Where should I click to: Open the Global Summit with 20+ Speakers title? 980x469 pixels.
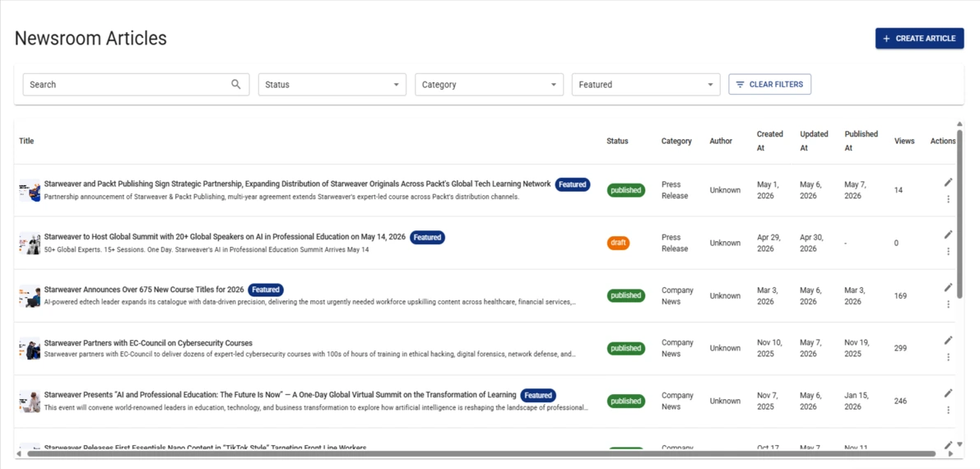coord(225,237)
